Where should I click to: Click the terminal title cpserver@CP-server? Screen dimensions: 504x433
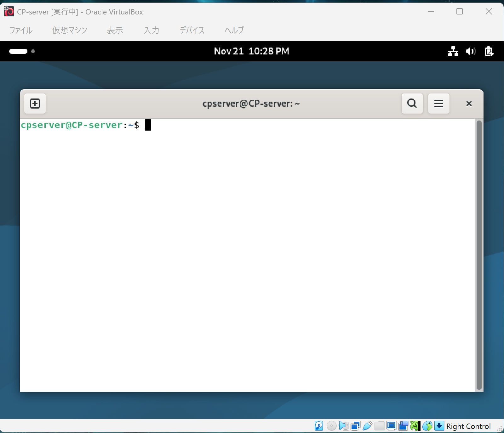[251, 104]
